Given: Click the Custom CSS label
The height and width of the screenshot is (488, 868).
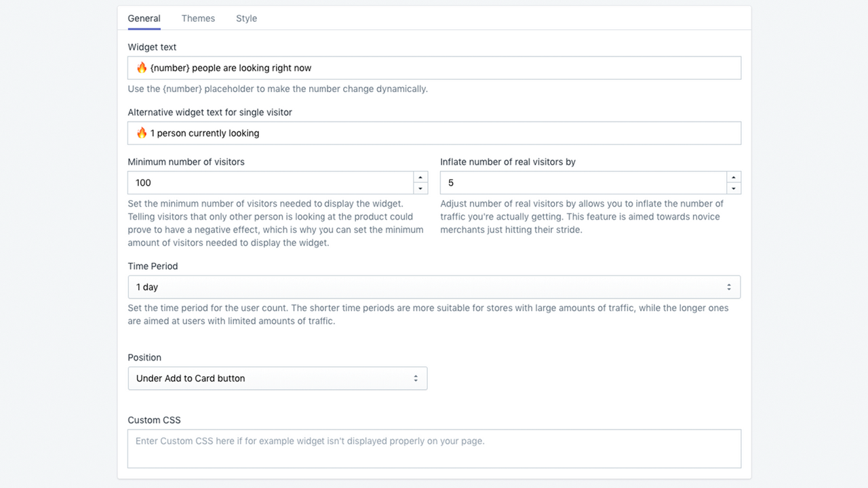Looking at the screenshot, I should pyautogui.click(x=154, y=420).
